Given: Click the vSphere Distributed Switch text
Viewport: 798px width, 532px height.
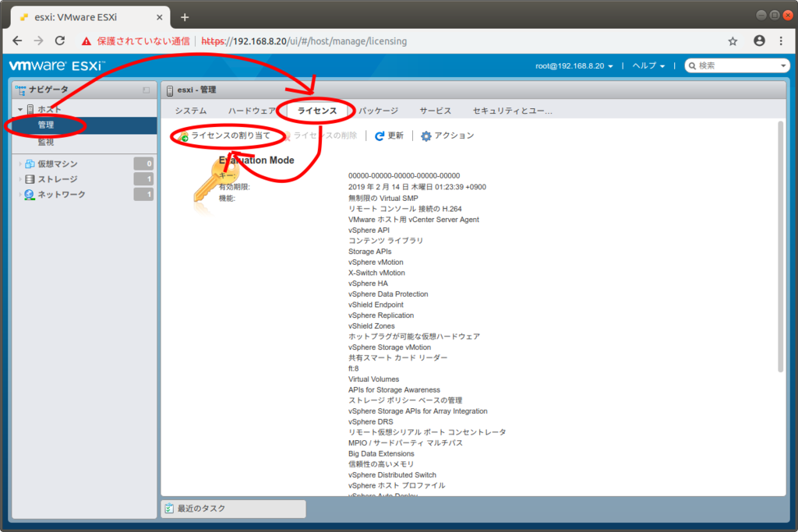Looking at the screenshot, I should pos(393,475).
